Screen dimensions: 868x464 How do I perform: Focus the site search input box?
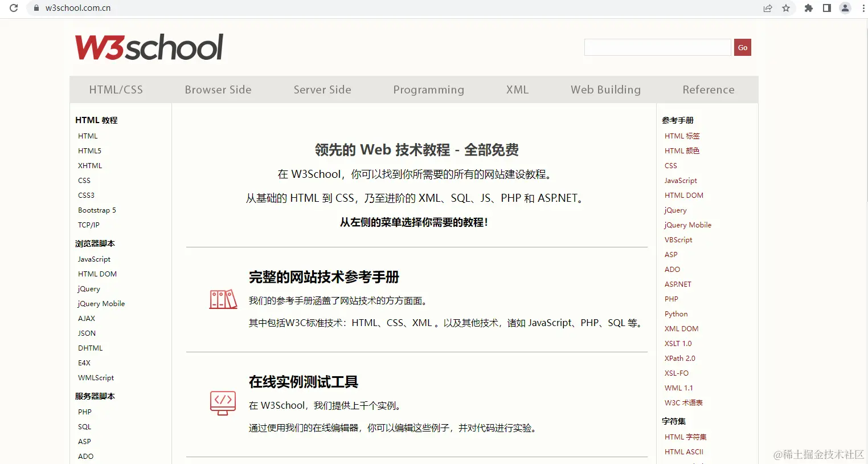[x=658, y=47]
